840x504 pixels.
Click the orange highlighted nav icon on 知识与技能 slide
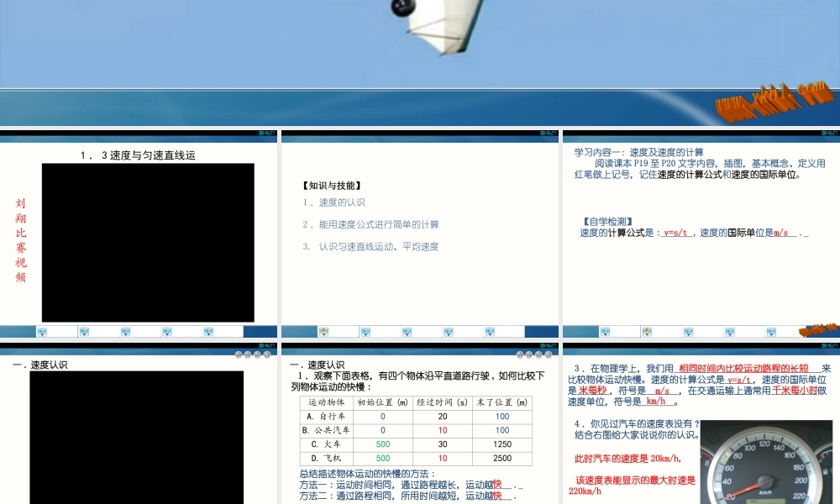click(x=323, y=332)
